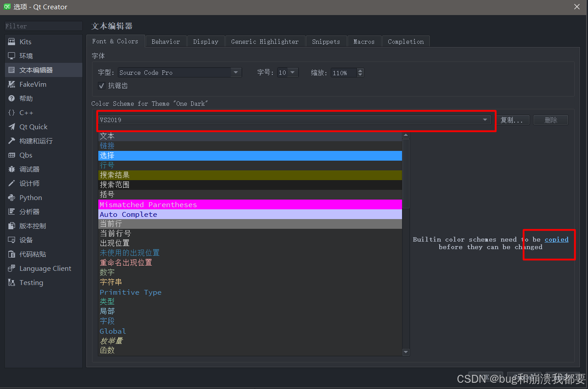The image size is (588, 389).
Task: Decrease the 缩放 zoom value
Action: click(x=360, y=75)
